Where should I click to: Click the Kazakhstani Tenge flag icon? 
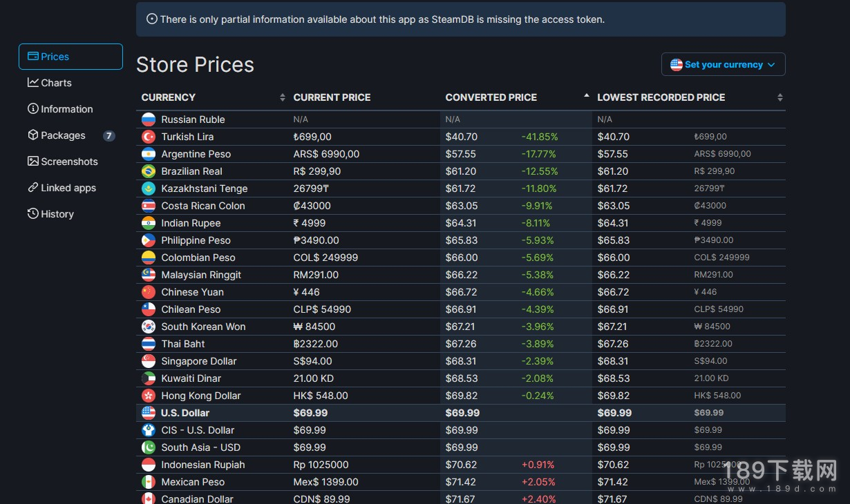pos(149,188)
